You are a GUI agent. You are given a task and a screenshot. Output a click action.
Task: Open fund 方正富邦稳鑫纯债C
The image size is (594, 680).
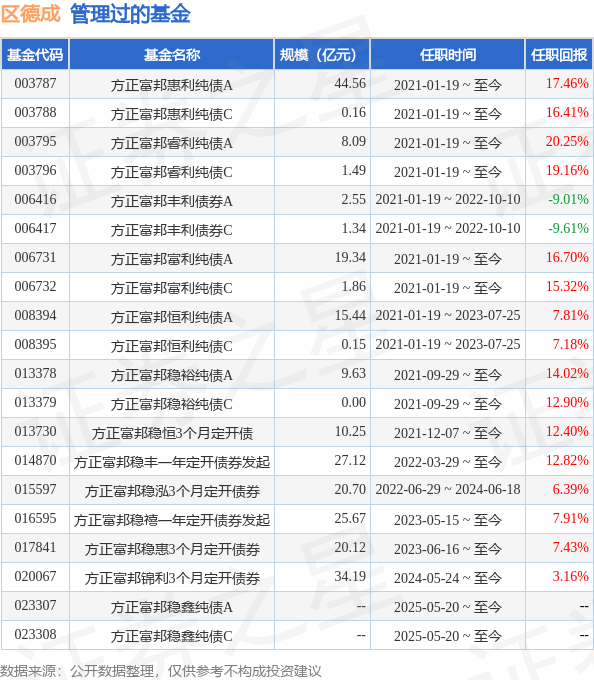(x=172, y=636)
